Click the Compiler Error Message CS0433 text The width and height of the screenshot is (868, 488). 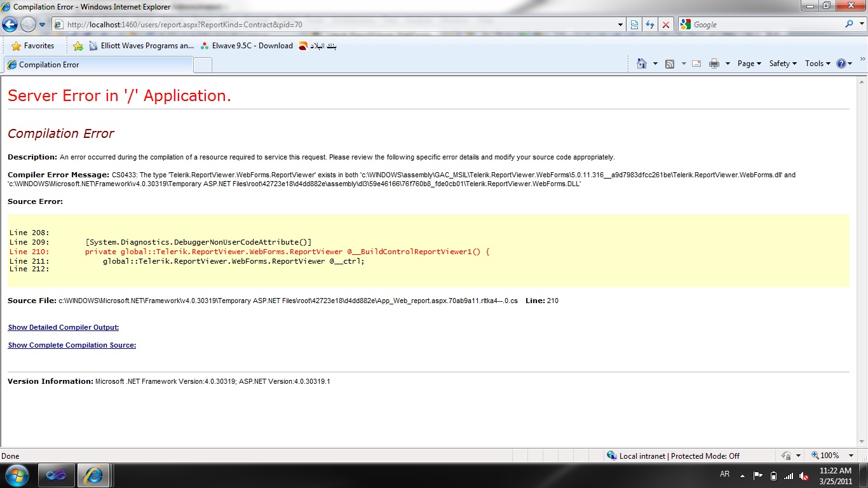tap(402, 179)
